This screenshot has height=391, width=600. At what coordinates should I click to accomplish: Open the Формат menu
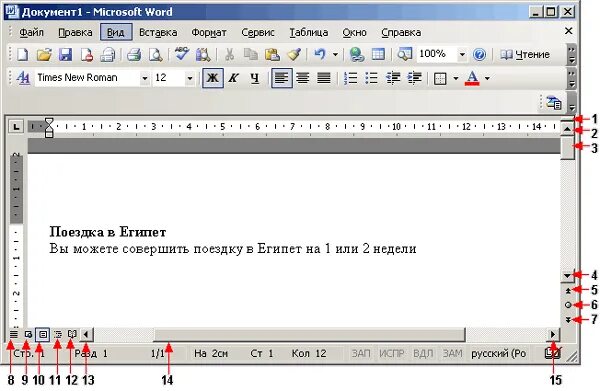pyautogui.click(x=209, y=32)
